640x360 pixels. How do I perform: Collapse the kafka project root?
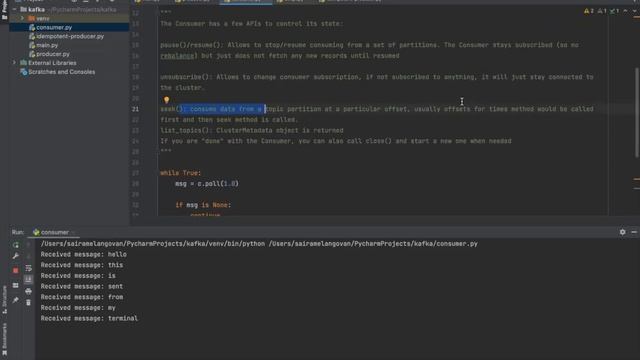point(15,9)
